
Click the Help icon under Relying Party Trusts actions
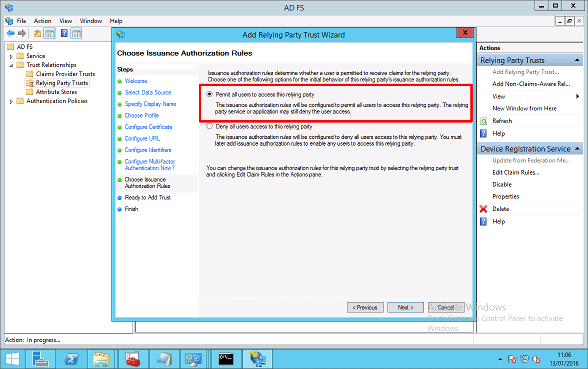click(x=484, y=133)
